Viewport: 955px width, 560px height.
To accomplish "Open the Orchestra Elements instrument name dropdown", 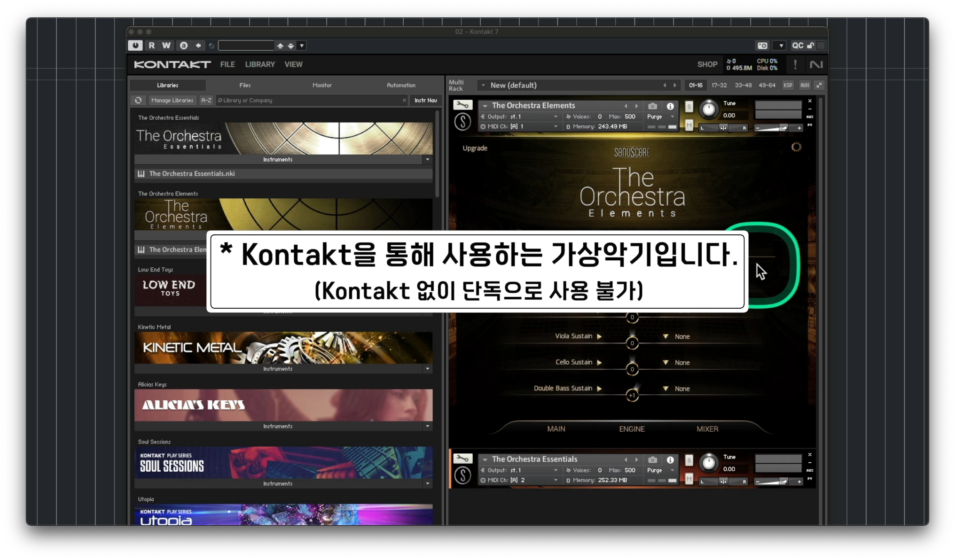I will click(x=485, y=106).
